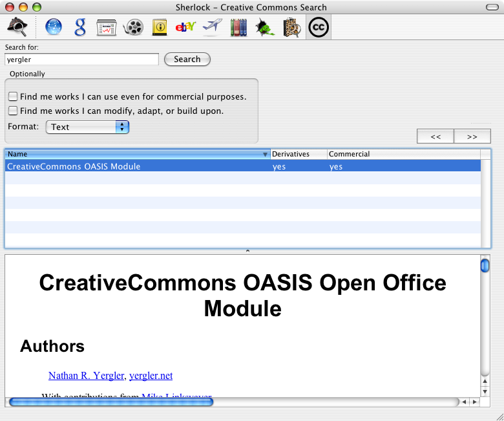Open the Format Text dropdown
Screen dimensions: 504x421
tap(87, 127)
